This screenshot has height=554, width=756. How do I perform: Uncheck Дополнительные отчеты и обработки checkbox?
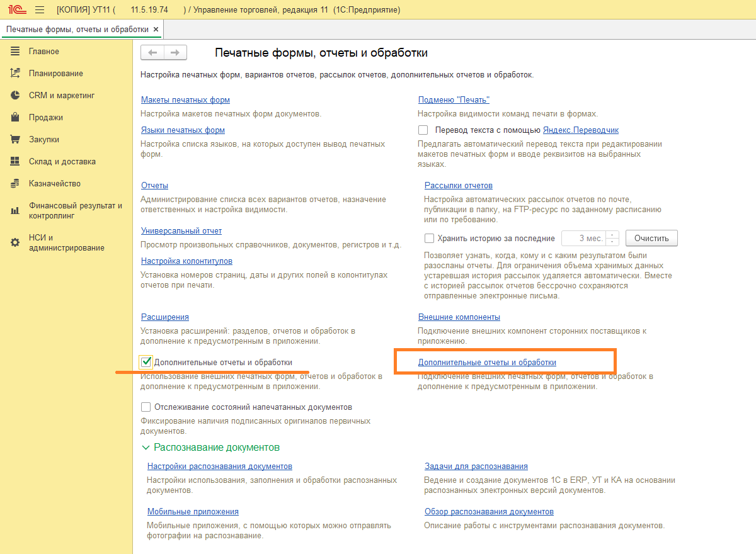pos(146,362)
